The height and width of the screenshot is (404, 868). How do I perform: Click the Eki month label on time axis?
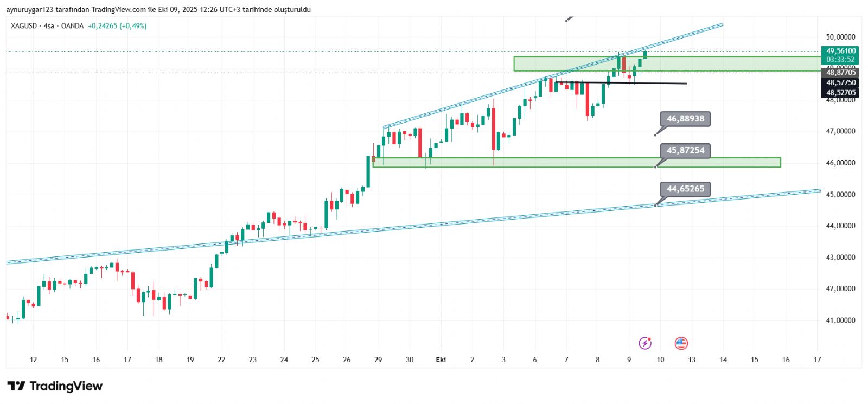click(x=441, y=360)
